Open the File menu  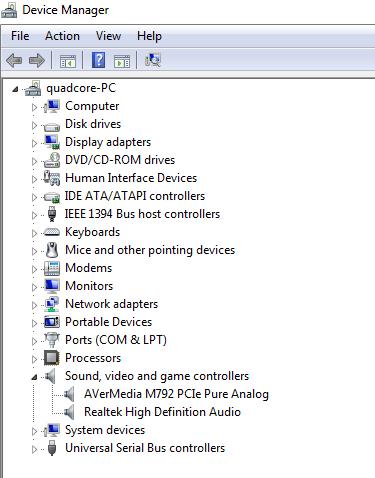tap(20, 36)
